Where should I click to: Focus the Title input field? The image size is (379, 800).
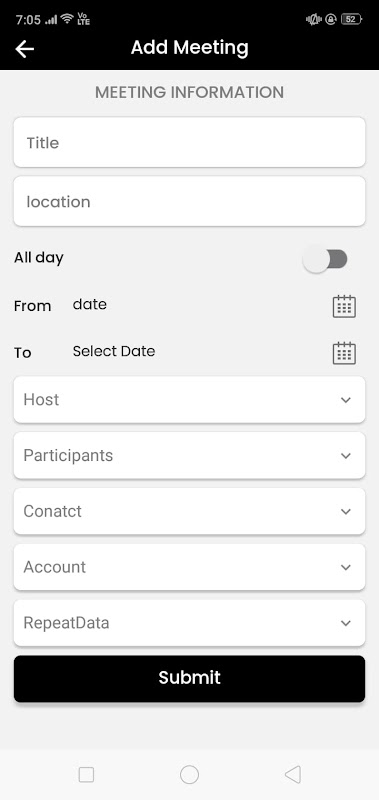tap(189, 142)
